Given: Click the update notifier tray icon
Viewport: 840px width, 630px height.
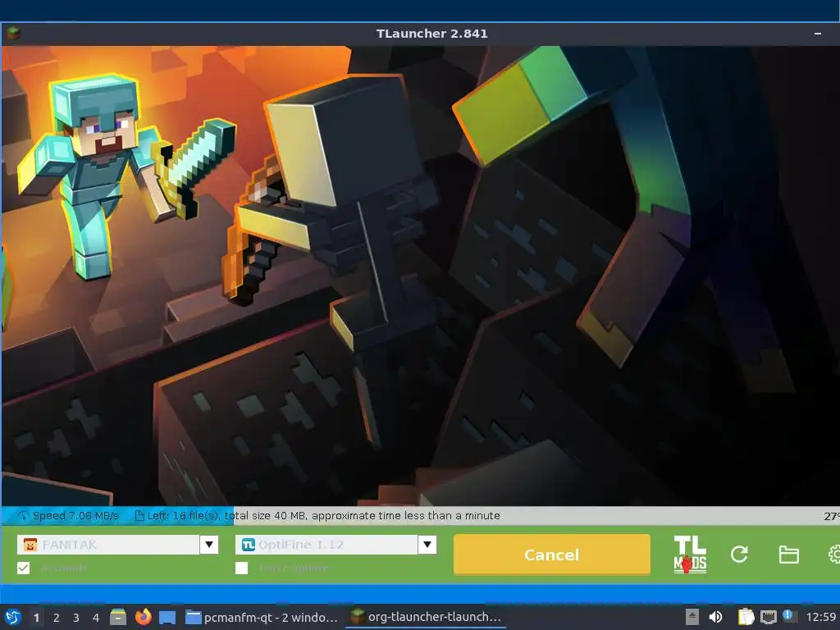Looking at the screenshot, I should click(789, 616).
